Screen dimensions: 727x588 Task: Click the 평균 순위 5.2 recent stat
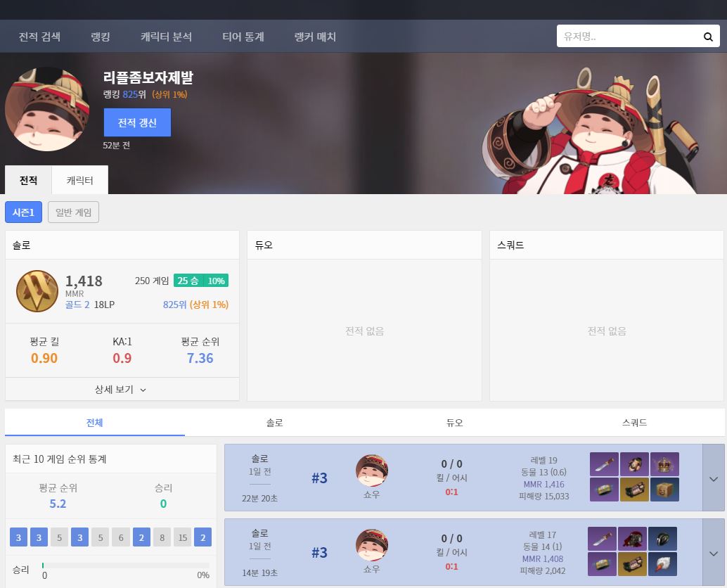point(58,504)
